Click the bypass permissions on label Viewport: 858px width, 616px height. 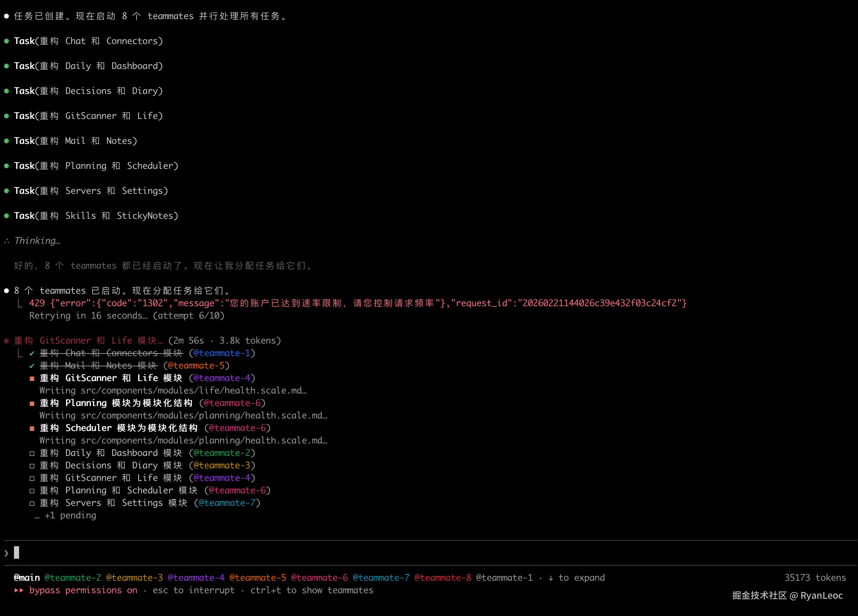tap(83, 590)
